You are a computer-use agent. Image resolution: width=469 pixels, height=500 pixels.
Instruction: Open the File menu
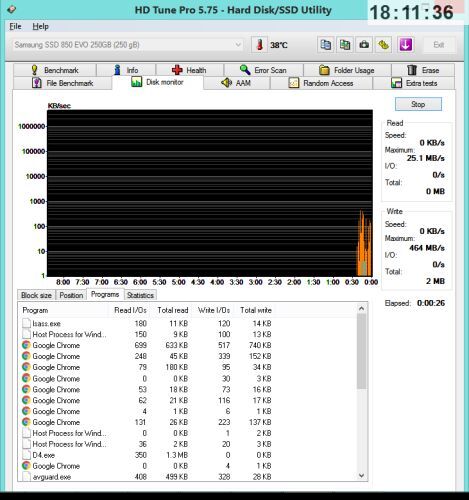pos(15,26)
